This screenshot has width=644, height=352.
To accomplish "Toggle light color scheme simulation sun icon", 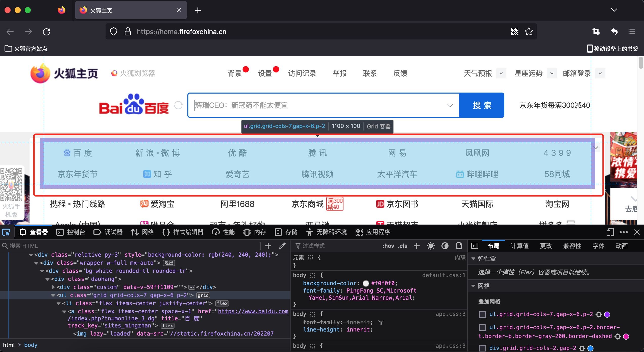I will click(431, 246).
